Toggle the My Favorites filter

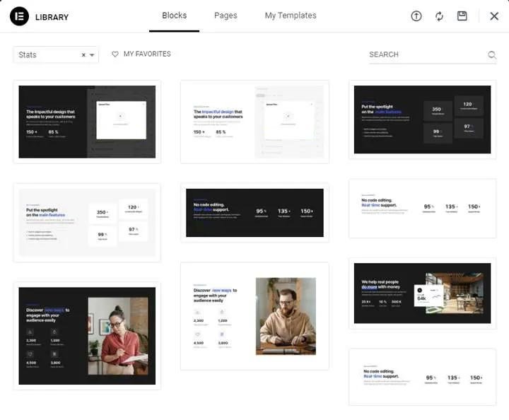[146, 54]
